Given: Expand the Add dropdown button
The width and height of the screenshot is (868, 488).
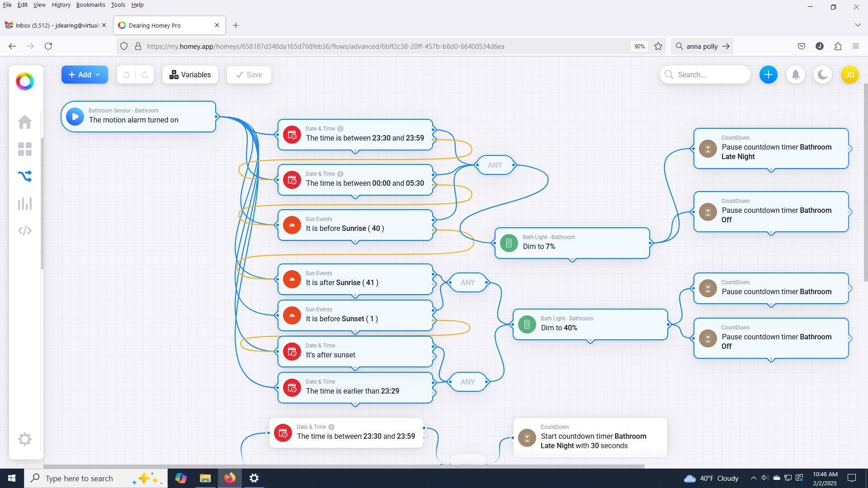Looking at the screenshot, I should tap(85, 75).
